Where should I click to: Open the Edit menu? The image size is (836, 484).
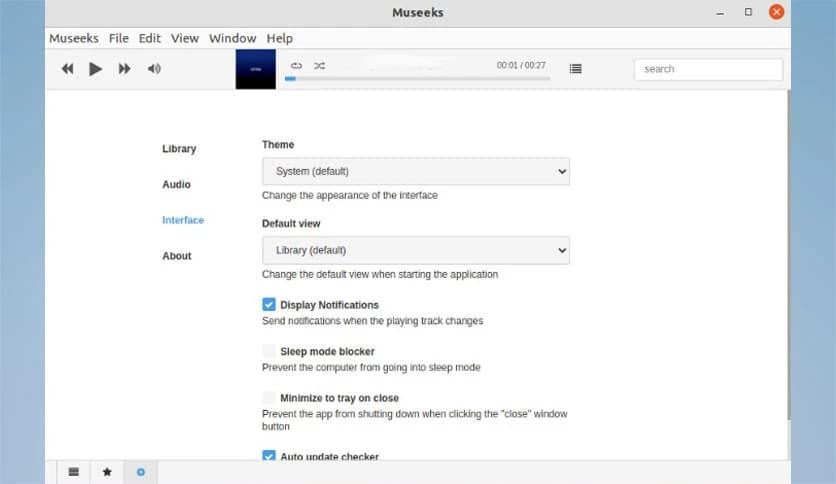pyautogui.click(x=150, y=38)
